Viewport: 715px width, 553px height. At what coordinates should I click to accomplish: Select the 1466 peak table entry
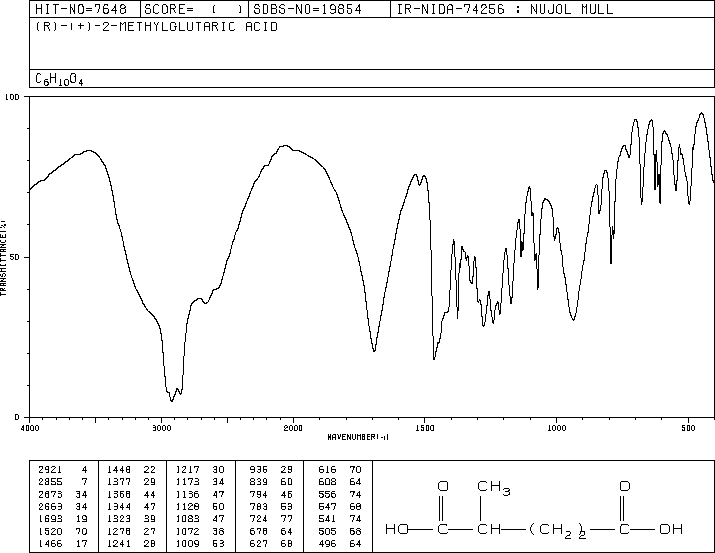63,543
